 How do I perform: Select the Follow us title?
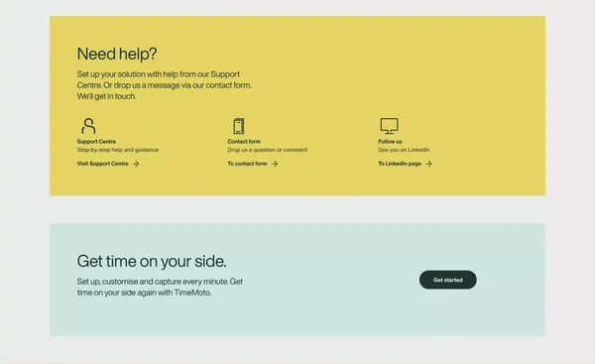390,142
